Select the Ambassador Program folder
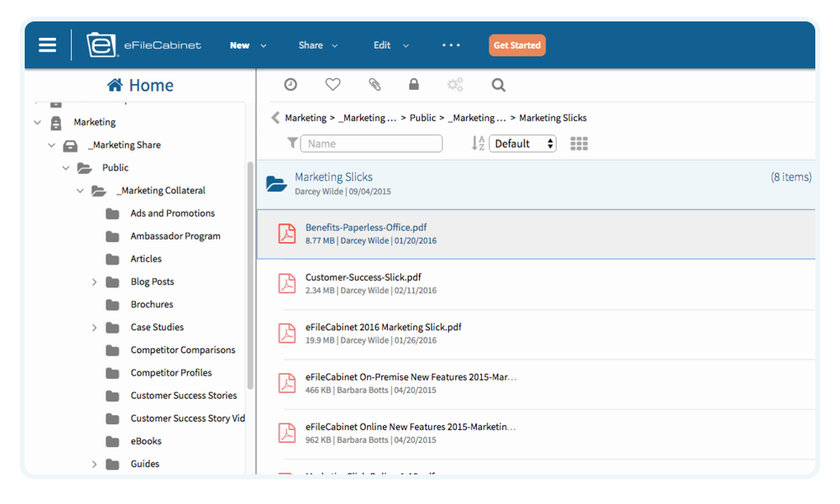Screen dimensions: 840x504 [175, 236]
